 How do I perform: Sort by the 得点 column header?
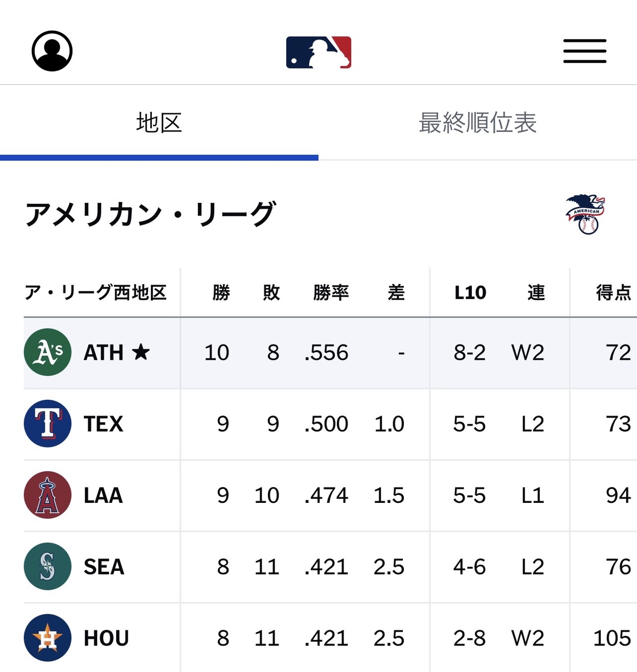[x=613, y=293]
